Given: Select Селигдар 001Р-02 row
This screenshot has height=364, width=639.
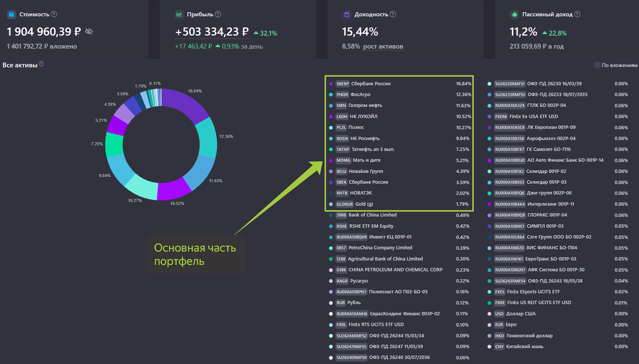Looking at the screenshot, I should (x=558, y=171).
